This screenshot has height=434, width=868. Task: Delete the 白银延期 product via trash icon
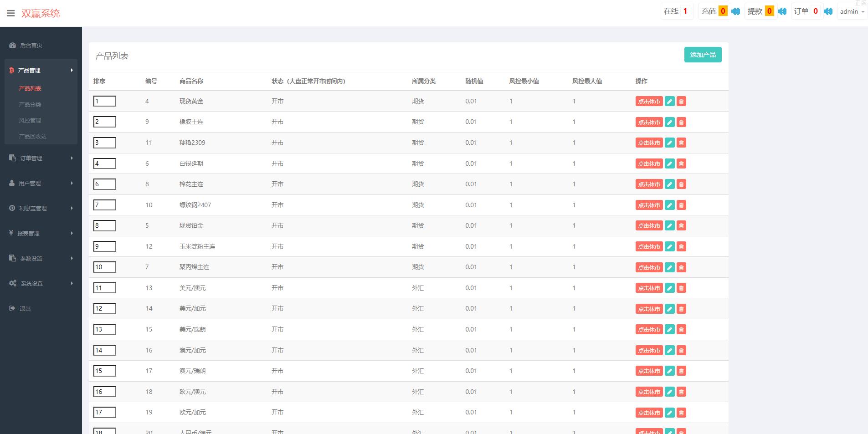(x=681, y=163)
